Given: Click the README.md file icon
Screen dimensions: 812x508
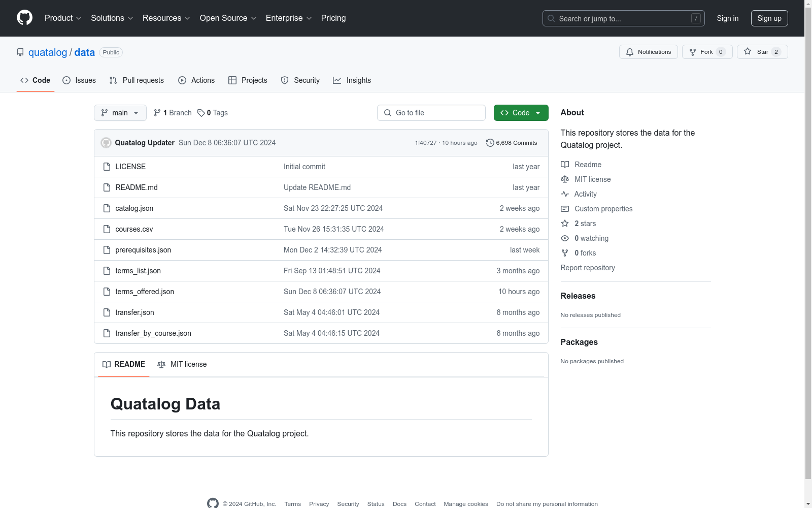Looking at the screenshot, I should 107,187.
